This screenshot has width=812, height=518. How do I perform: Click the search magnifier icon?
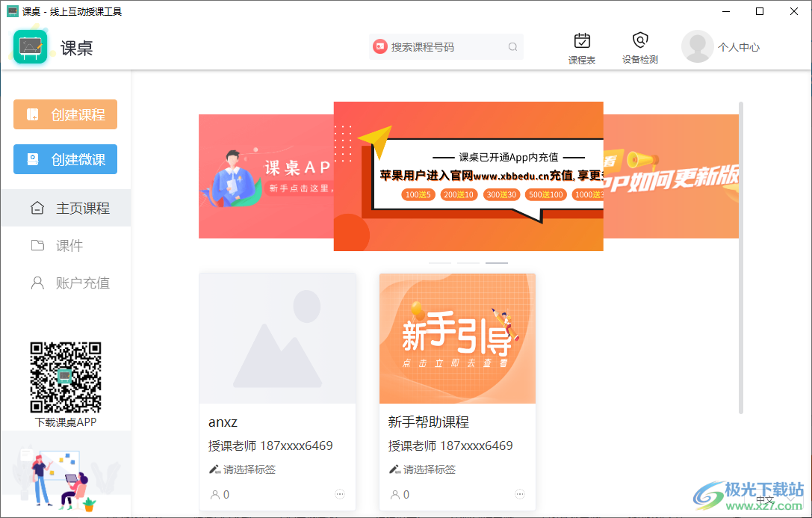coord(512,46)
